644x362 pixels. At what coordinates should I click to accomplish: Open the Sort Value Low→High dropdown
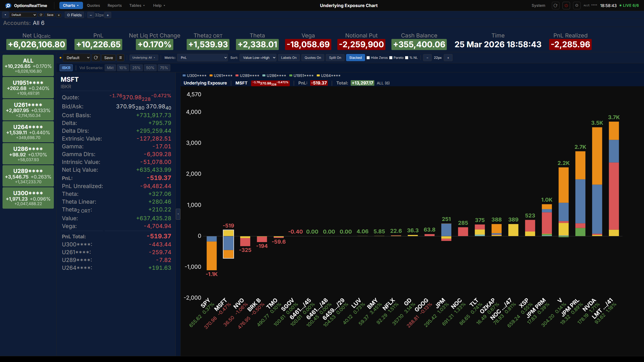point(258,58)
